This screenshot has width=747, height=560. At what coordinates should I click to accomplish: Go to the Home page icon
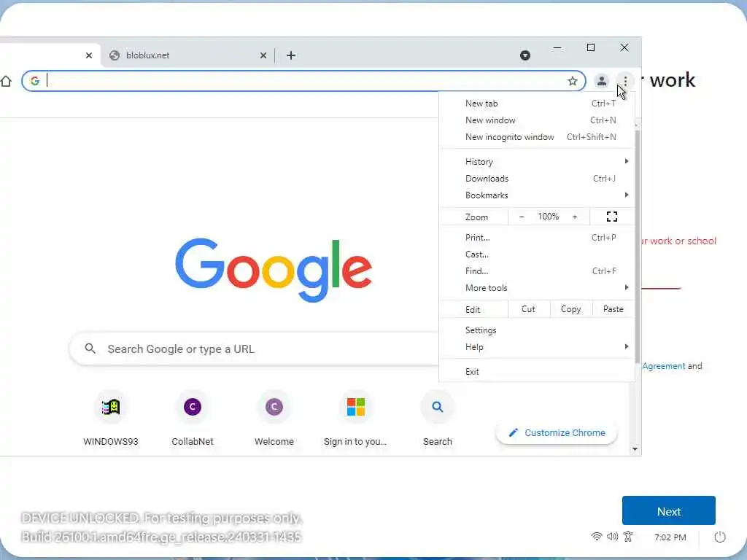(6, 81)
